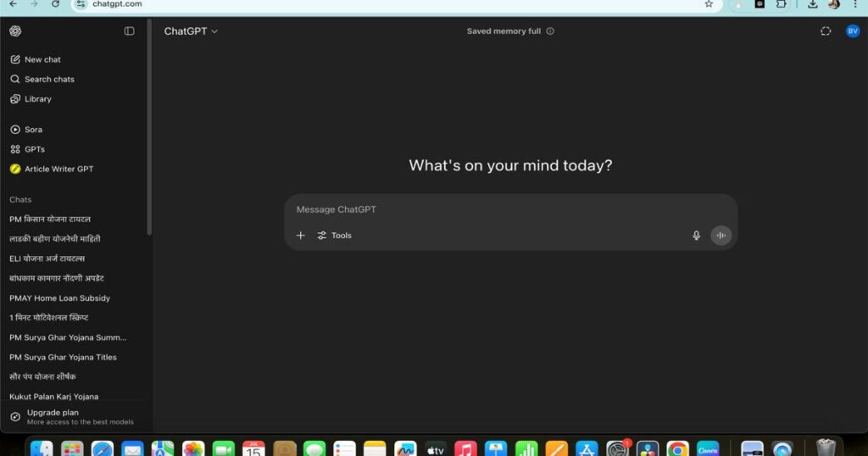
Task: Open chat PM Surya Ghar Yojana Titles
Action: click(63, 357)
